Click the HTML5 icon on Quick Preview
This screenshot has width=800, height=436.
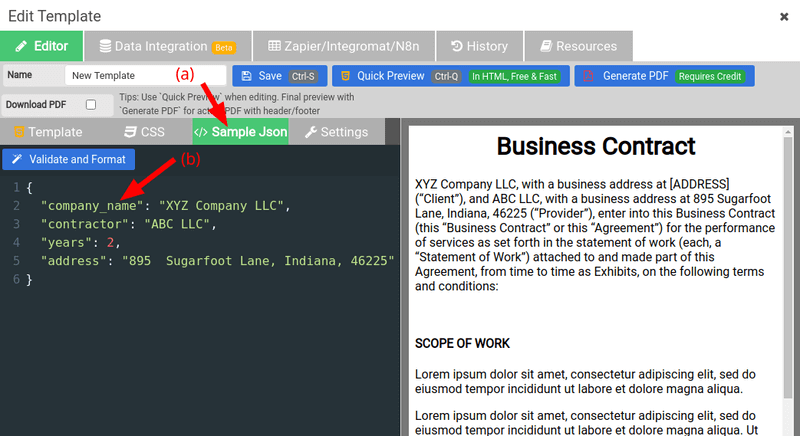[x=345, y=76]
